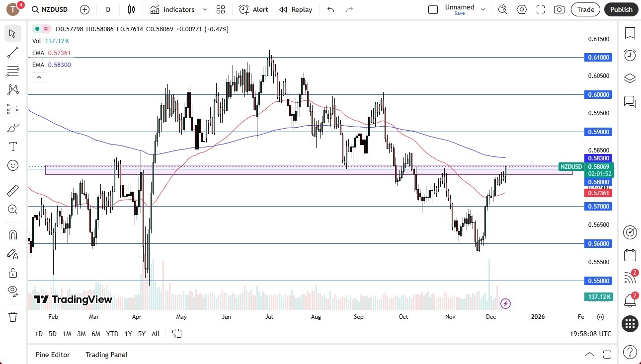Open the Object Tree panel
Screen dimensions: 641x364
pos(630,78)
